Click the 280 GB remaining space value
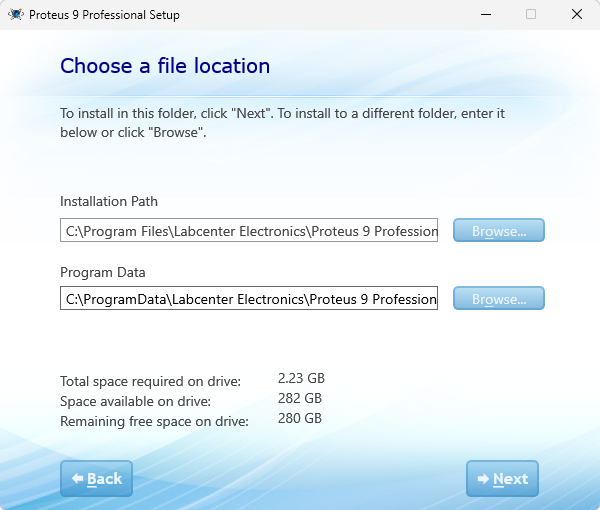Screen dimensions: 600x510 pos(300,418)
